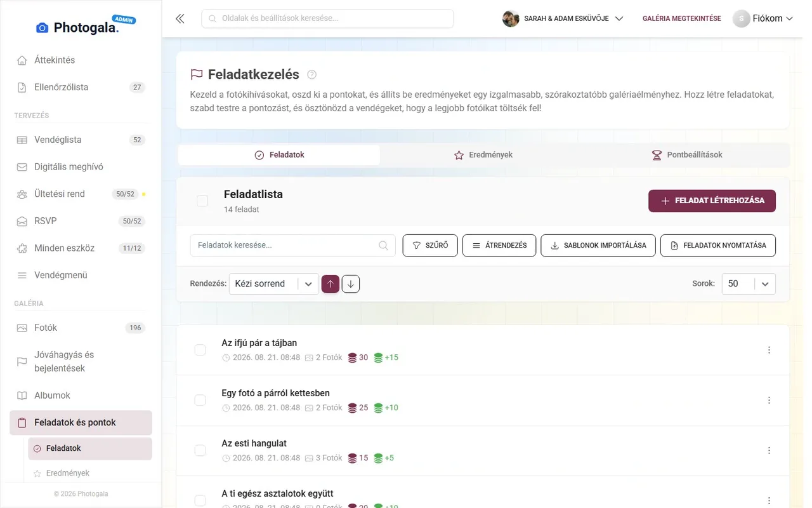Screen dimensions: 812x508
Task: Click the Ültetési rend people icon
Action: click(x=22, y=194)
